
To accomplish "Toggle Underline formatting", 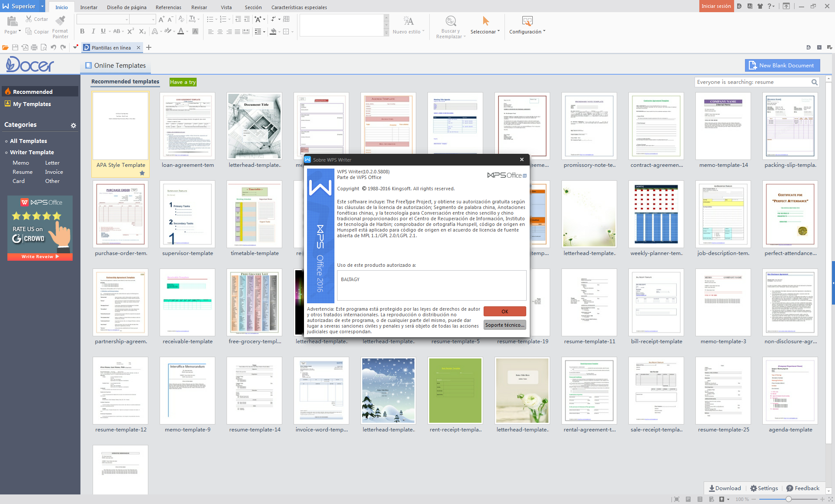I will pyautogui.click(x=103, y=31).
